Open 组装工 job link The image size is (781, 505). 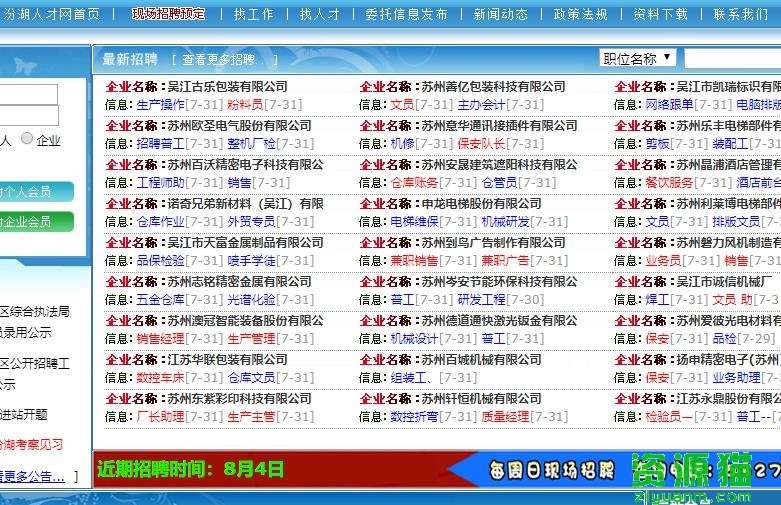411,378
